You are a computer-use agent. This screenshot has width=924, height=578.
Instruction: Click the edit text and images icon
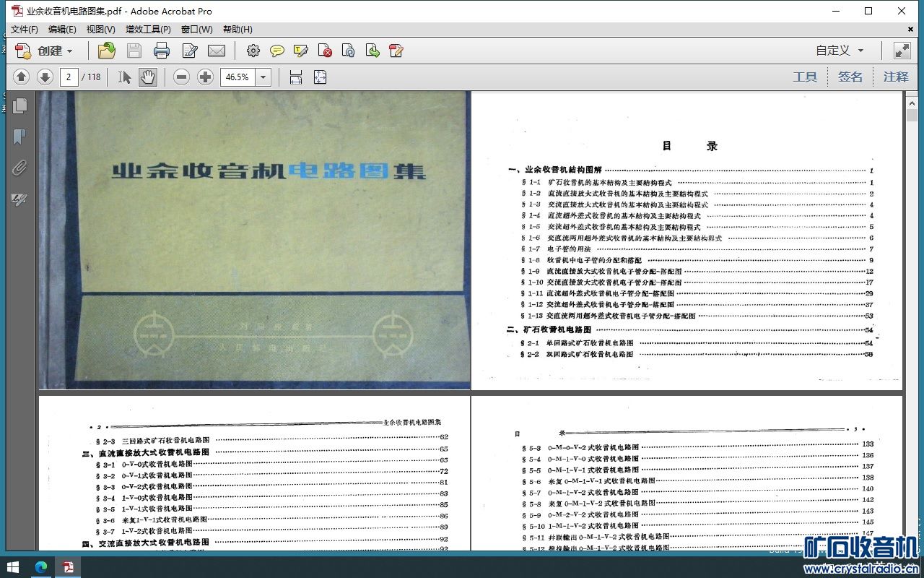(396, 51)
